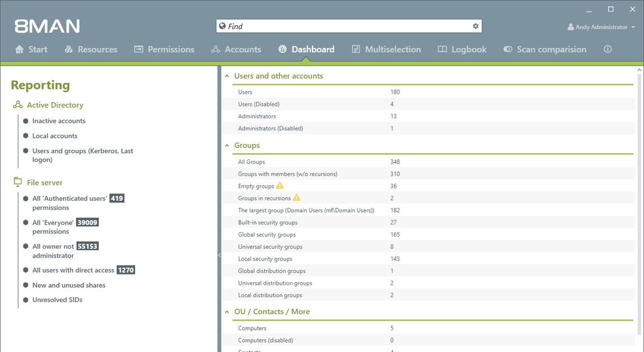This screenshot has height=352, width=644.
Task: Open Users and groups (Kerberos, Last logon) report
Action: [x=82, y=155]
